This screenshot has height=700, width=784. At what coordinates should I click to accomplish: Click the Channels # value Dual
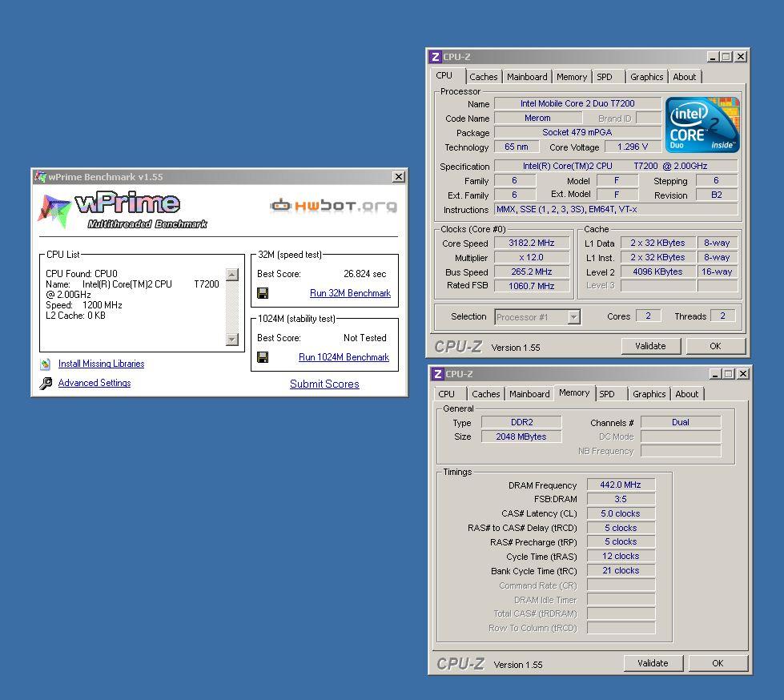click(681, 423)
